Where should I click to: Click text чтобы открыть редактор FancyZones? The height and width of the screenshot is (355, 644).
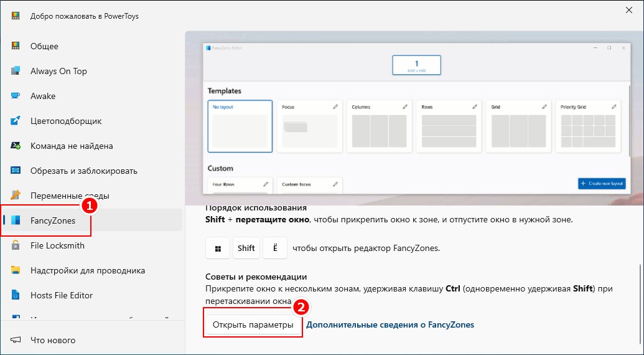tap(366, 248)
